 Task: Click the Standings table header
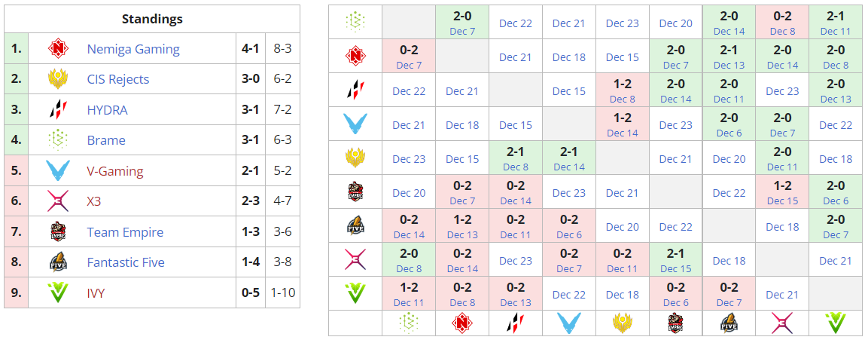[x=152, y=19]
